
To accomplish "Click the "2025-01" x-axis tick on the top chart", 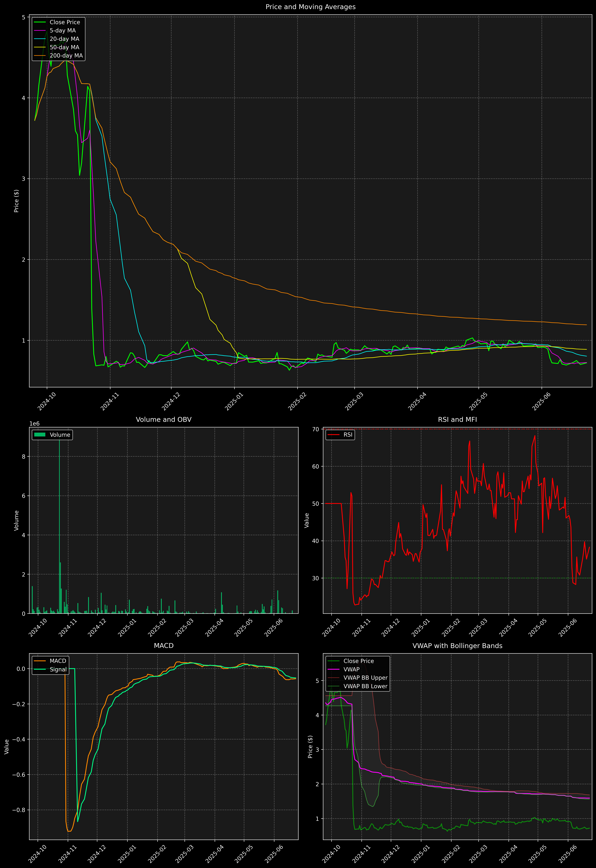I will click(x=234, y=402).
